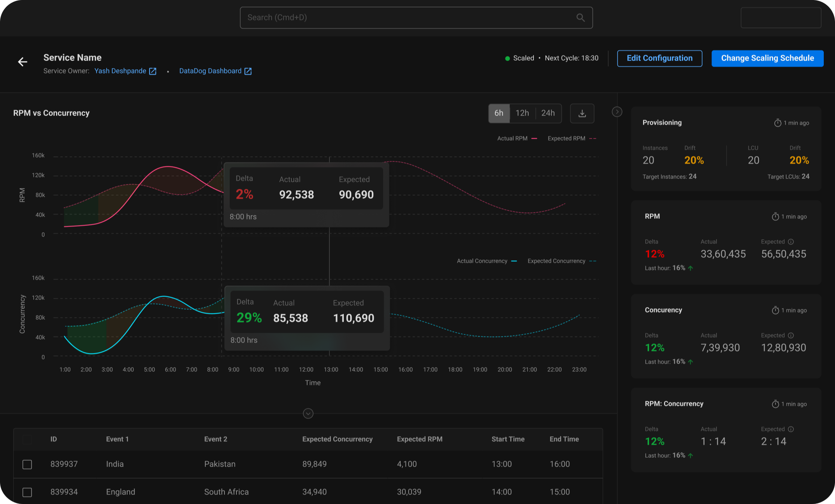This screenshot has width=835, height=504.
Task: Toggle the select-all checkbox in table header
Action: click(27, 439)
